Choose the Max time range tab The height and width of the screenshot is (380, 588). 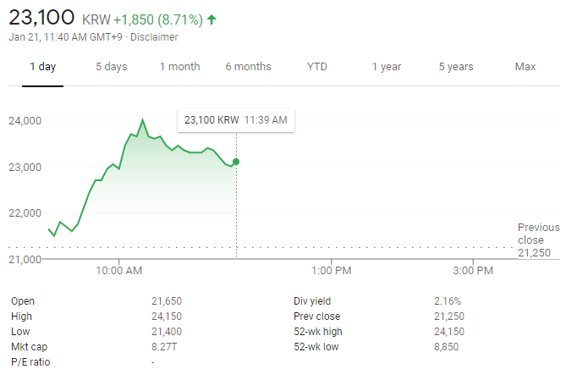coord(525,67)
